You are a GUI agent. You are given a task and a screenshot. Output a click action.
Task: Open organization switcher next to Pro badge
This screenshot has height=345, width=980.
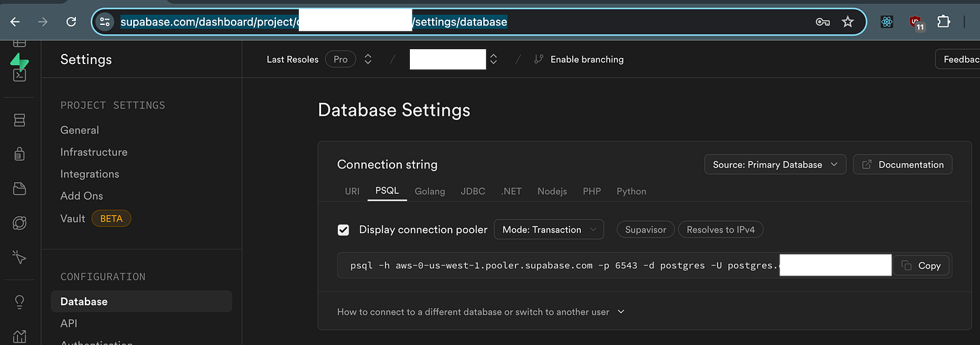(368, 59)
